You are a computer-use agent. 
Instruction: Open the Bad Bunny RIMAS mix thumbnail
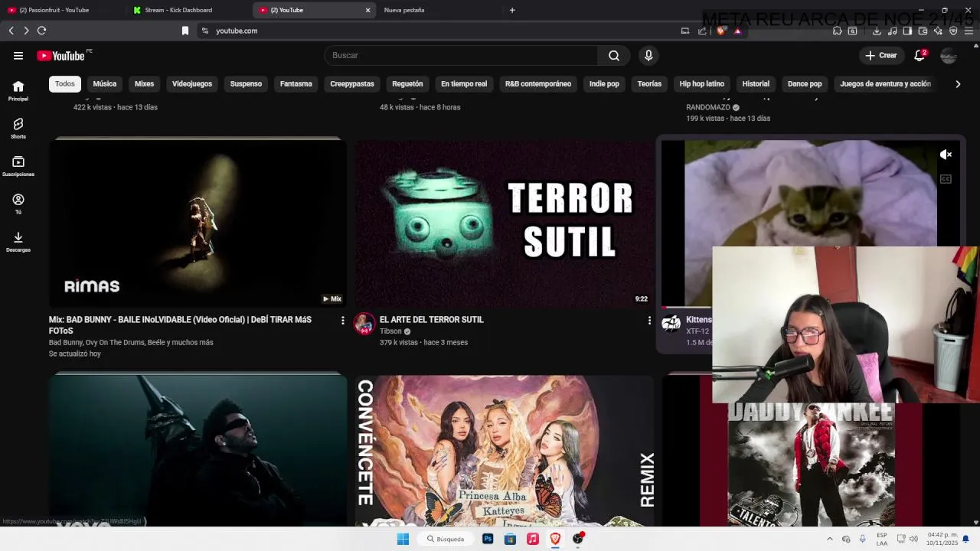coord(198,223)
